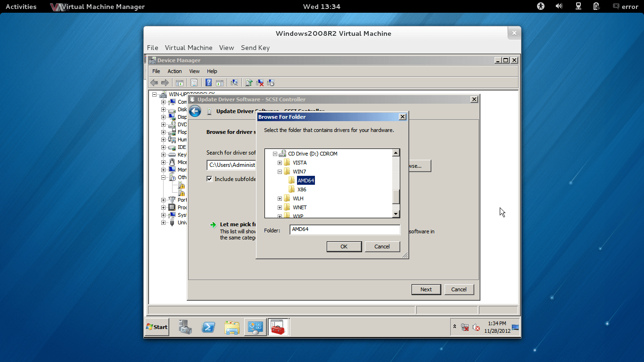Image resolution: width=644 pixels, height=362 pixels.
Task: Expand the WLH folder node
Action: [x=280, y=198]
